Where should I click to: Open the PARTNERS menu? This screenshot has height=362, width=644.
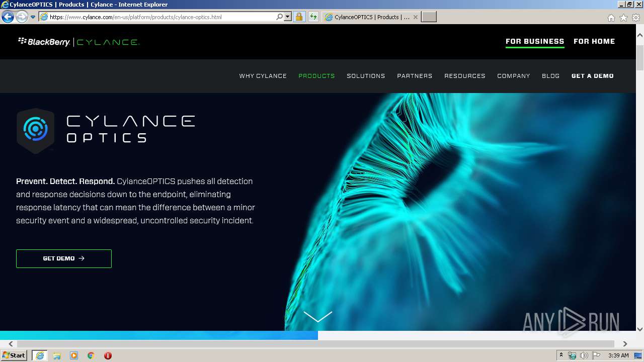[x=415, y=76]
